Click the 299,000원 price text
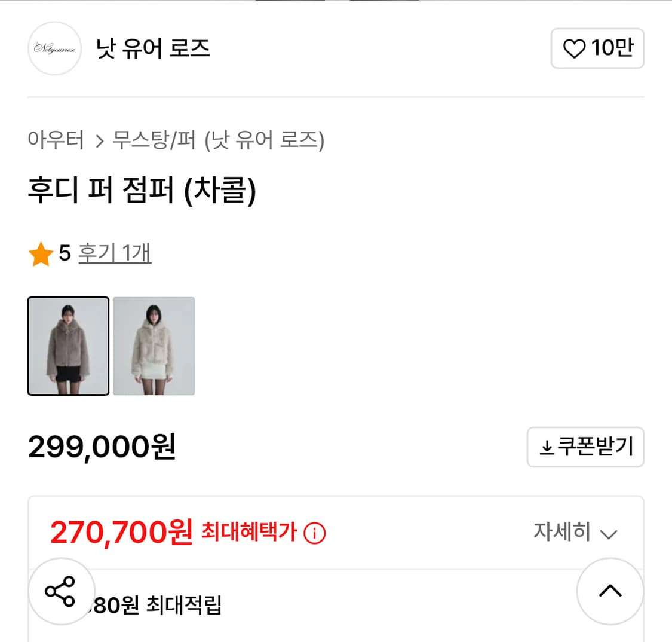This screenshot has width=672, height=642. click(x=102, y=447)
